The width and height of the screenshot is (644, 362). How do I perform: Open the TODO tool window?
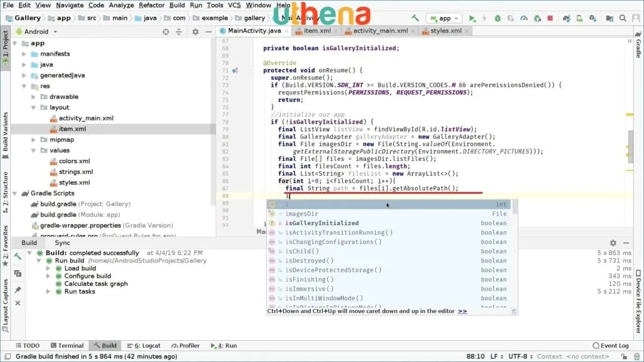click(x=28, y=346)
